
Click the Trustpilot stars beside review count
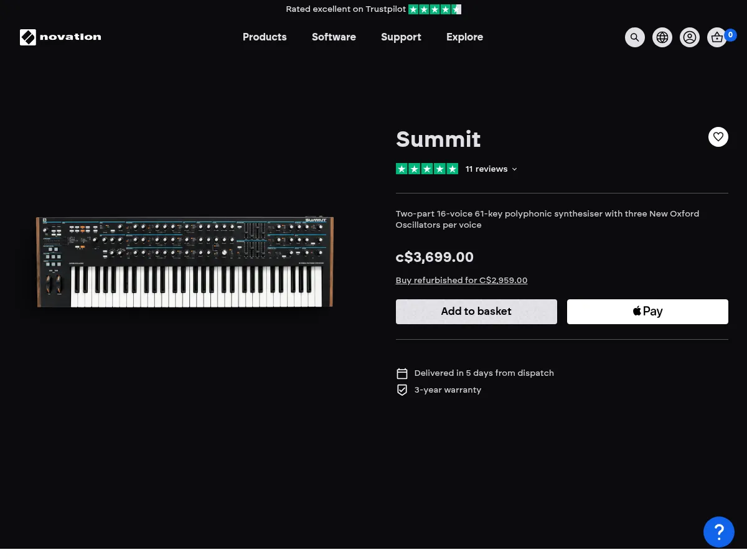(x=426, y=169)
